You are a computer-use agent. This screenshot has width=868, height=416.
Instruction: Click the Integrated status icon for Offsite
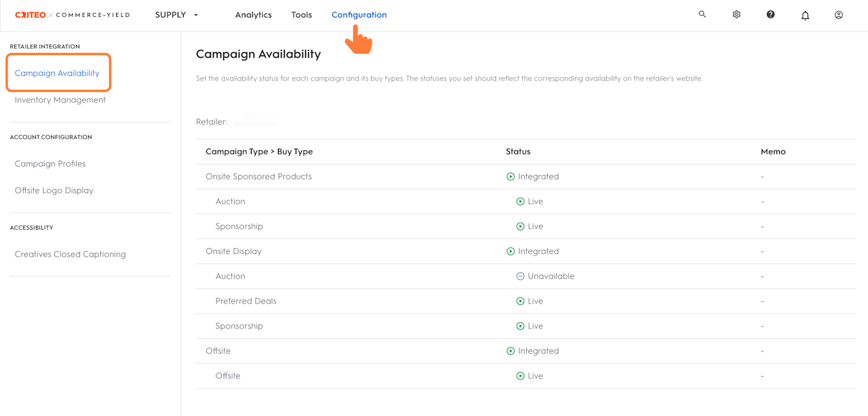pyautogui.click(x=511, y=351)
